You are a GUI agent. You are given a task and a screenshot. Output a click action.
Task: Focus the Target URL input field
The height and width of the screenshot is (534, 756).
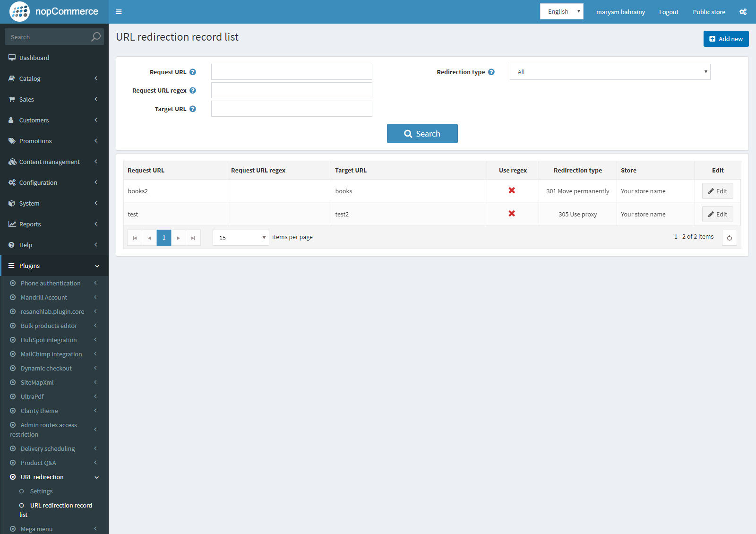coord(292,109)
